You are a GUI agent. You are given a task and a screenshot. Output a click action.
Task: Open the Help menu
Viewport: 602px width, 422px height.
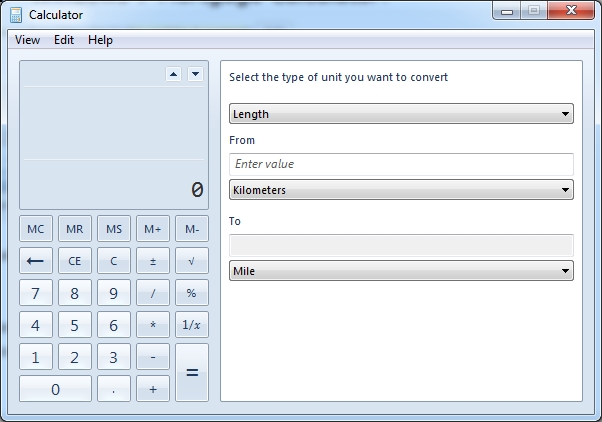tap(100, 40)
